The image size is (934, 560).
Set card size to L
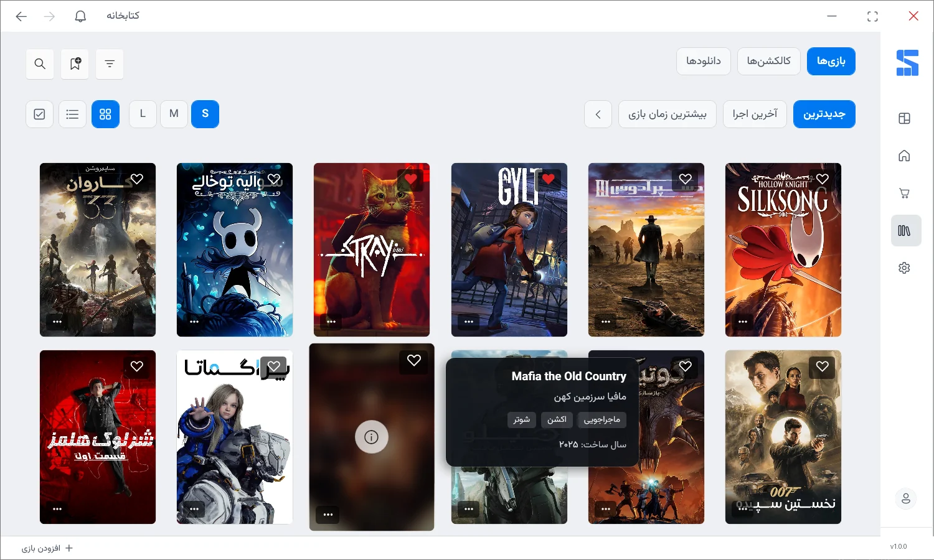pyautogui.click(x=143, y=114)
